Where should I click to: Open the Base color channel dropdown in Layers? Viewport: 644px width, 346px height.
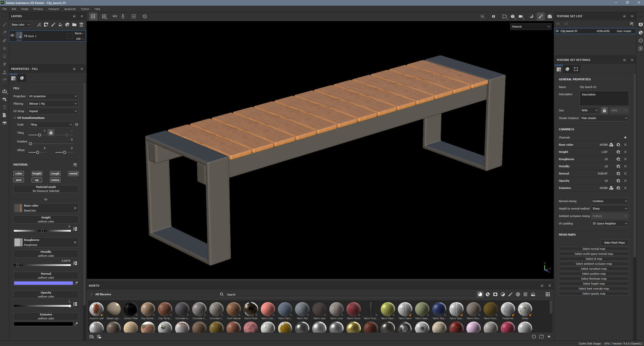20,24
